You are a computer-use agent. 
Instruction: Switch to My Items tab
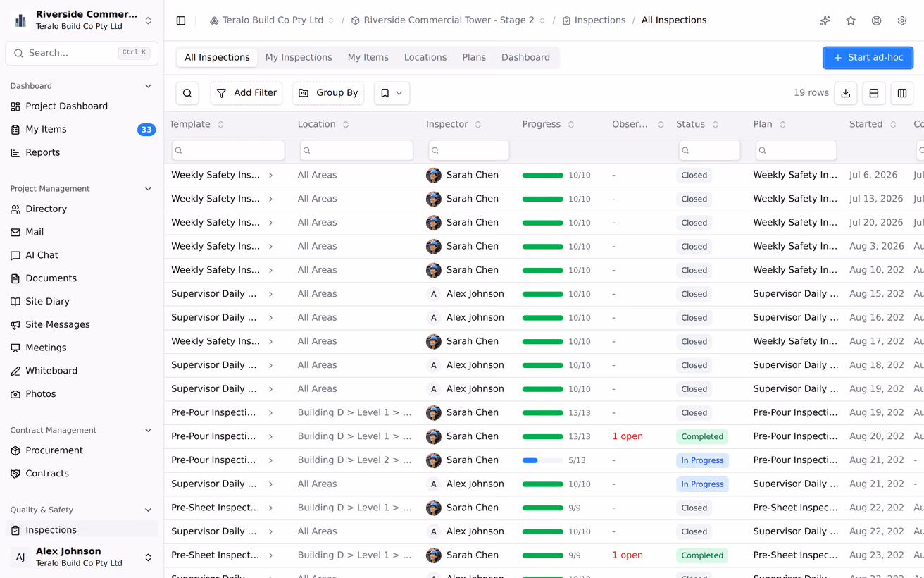(368, 58)
